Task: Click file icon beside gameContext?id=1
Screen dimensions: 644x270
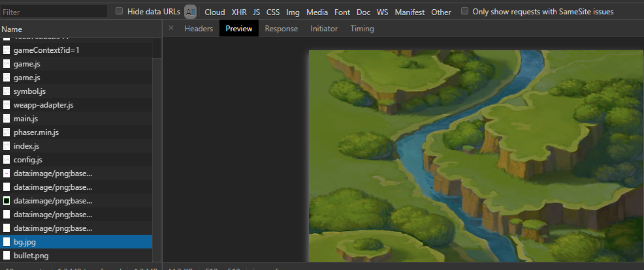Action: pos(6,50)
